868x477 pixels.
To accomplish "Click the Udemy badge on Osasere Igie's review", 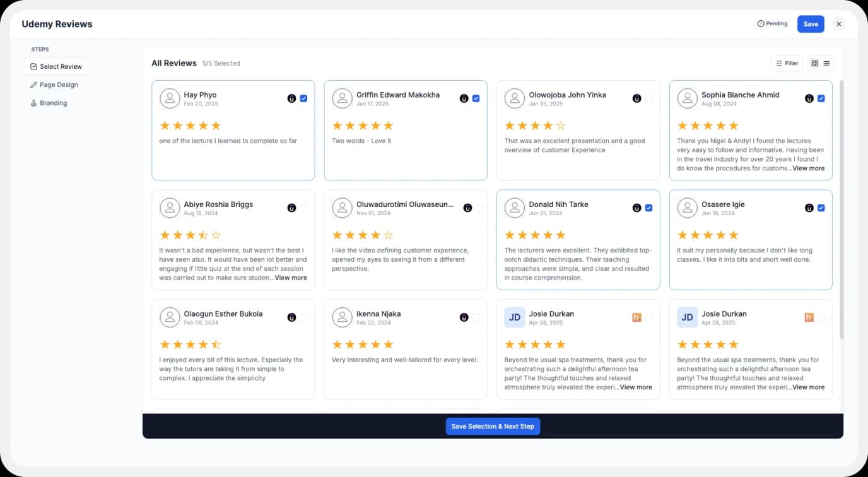I will pyautogui.click(x=809, y=208).
